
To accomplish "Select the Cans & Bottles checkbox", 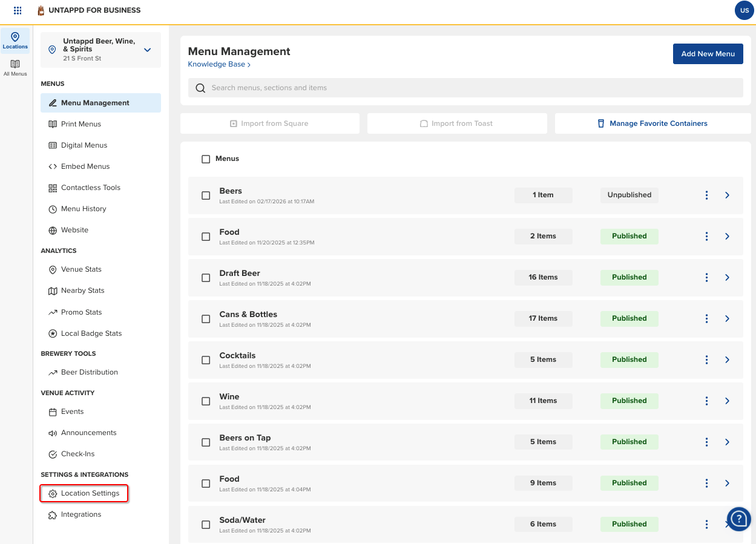I will pyautogui.click(x=206, y=318).
